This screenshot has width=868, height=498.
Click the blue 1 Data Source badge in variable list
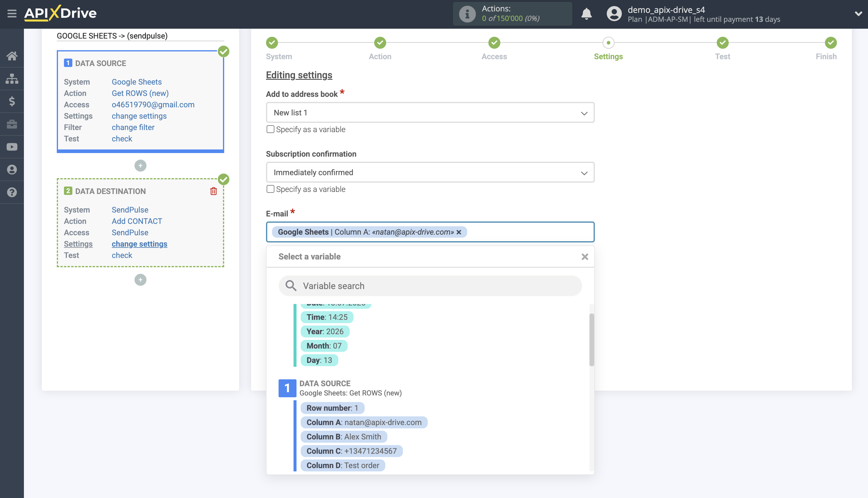[287, 388]
